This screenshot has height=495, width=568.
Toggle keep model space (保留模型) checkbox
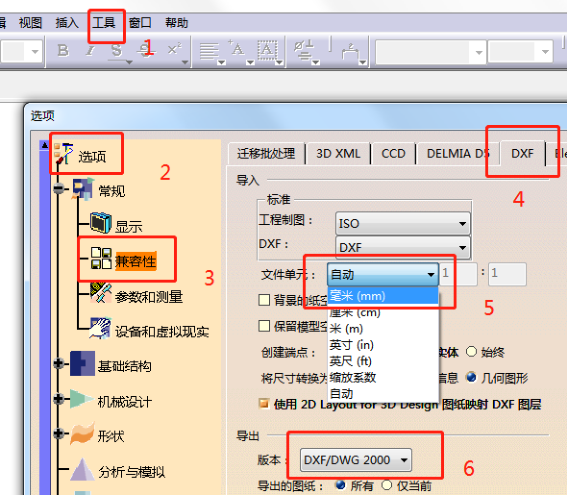[264, 326]
